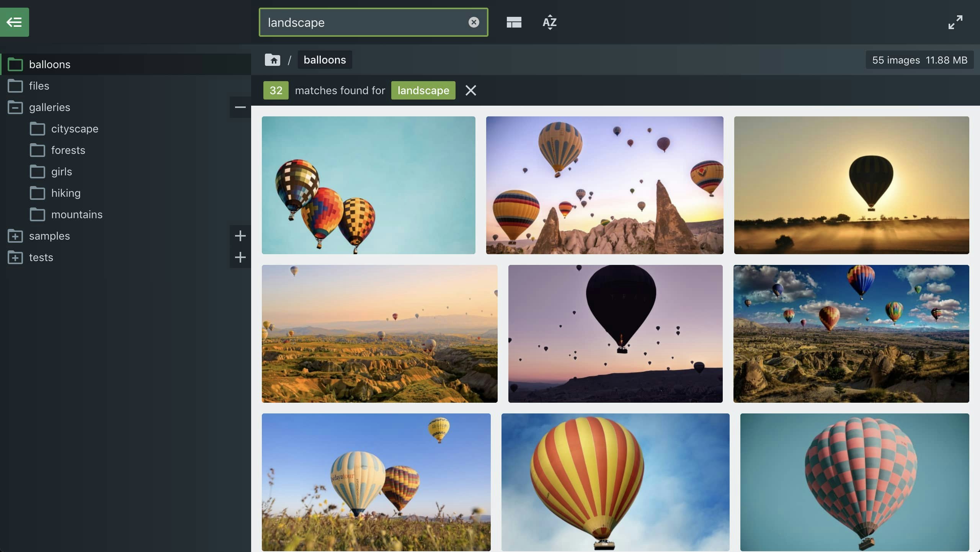The height and width of the screenshot is (552, 980).
Task: Open the sunset balloon silhouette thumbnail
Action: coord(851,185)
